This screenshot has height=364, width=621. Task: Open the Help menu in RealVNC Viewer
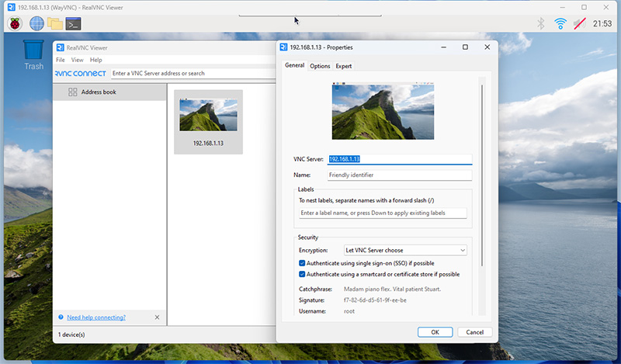pos(95,60)
